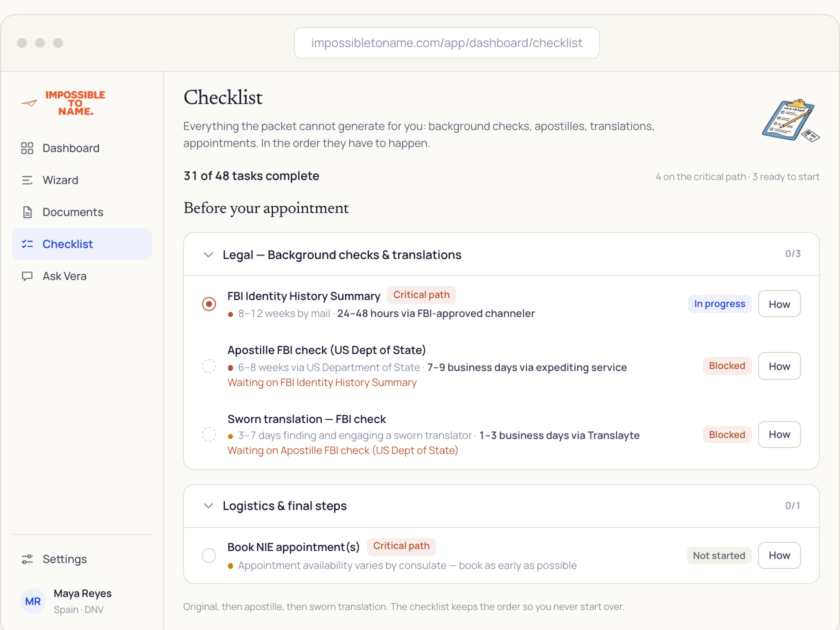This screenshot has width=840, height=630.
Task: Click the Checklist list icon in sidebar
Action: (x=27, y=244)
